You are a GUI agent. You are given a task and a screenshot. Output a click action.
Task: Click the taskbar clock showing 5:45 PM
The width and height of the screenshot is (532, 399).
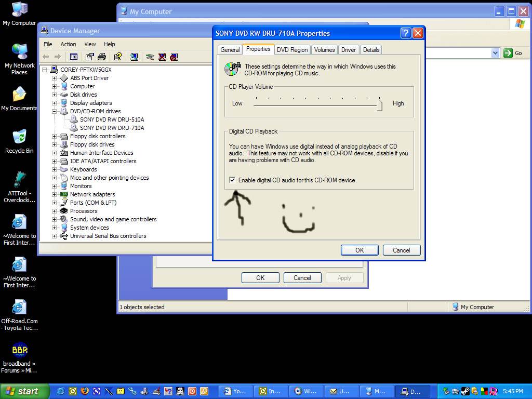pos(513,391)
